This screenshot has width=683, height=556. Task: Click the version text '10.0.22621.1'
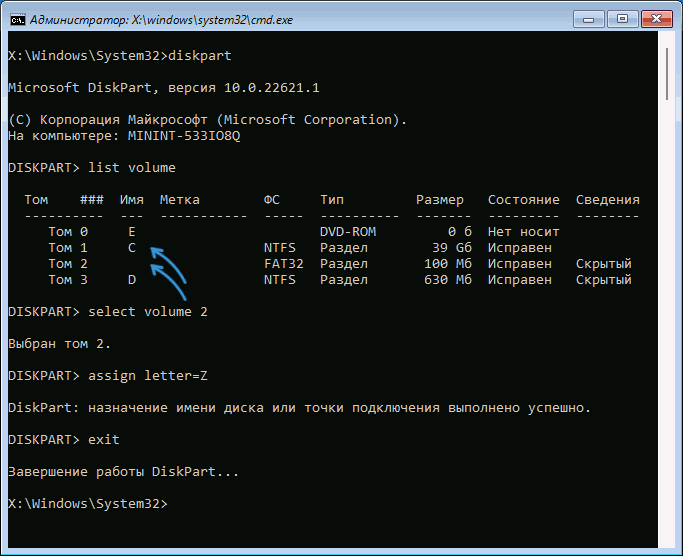[271, 88]
